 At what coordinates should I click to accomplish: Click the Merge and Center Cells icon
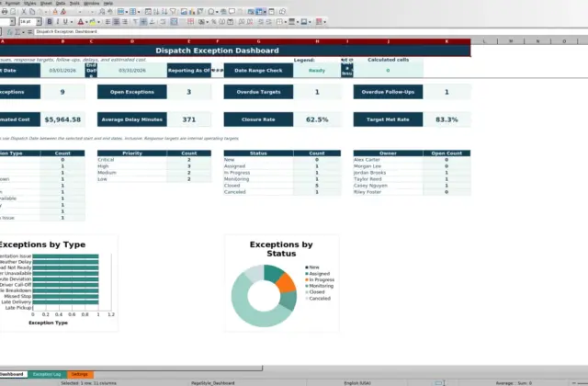(174, 22)
